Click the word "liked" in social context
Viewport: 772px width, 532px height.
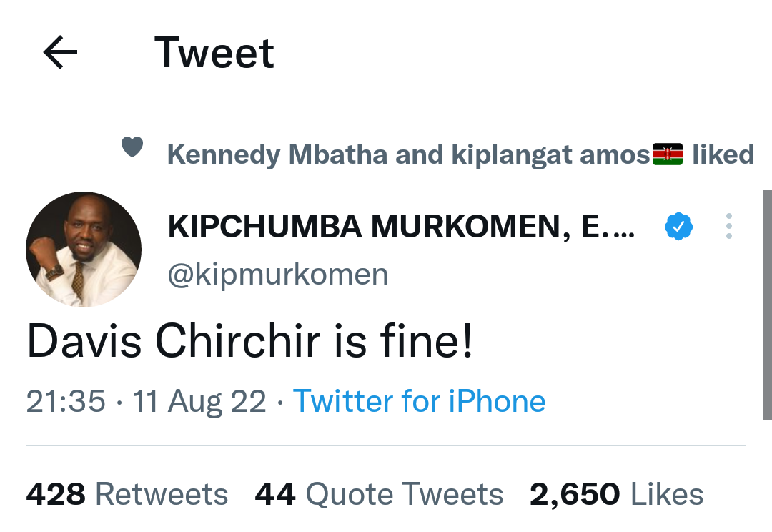(x=723, y=154)
